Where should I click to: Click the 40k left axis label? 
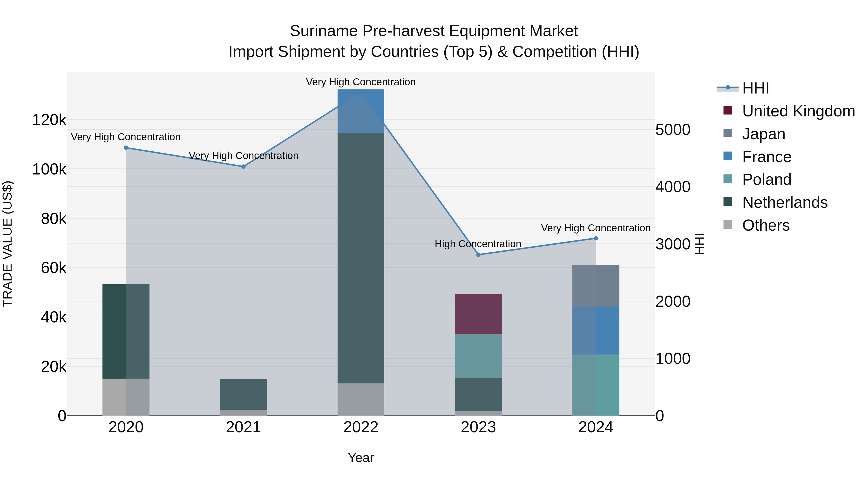(54, 317)
